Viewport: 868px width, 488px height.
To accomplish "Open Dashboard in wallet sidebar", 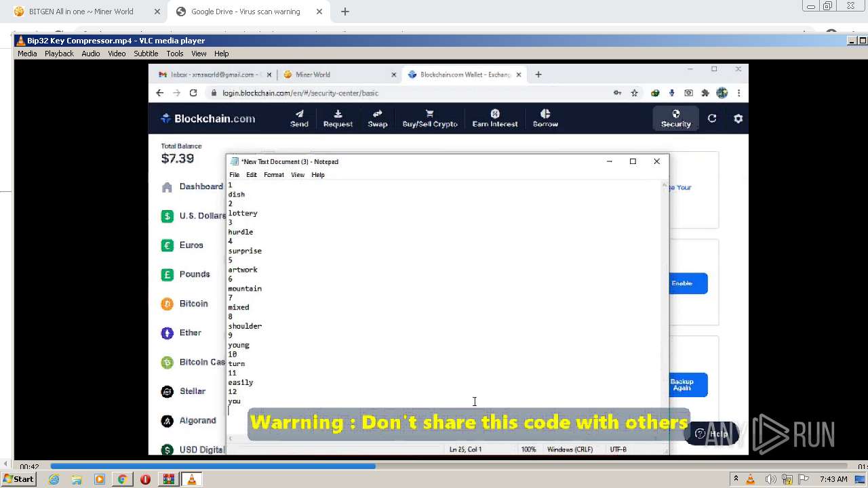I will 193,187.
